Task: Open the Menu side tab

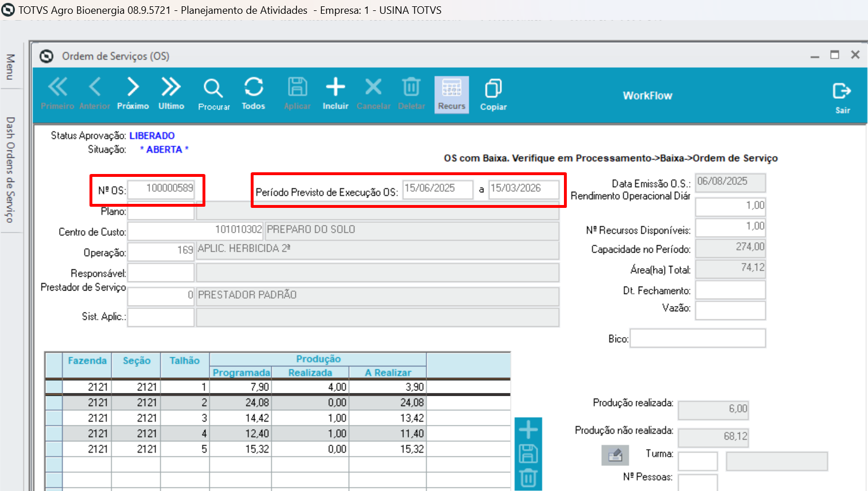Action: click(x=10, y=67)
